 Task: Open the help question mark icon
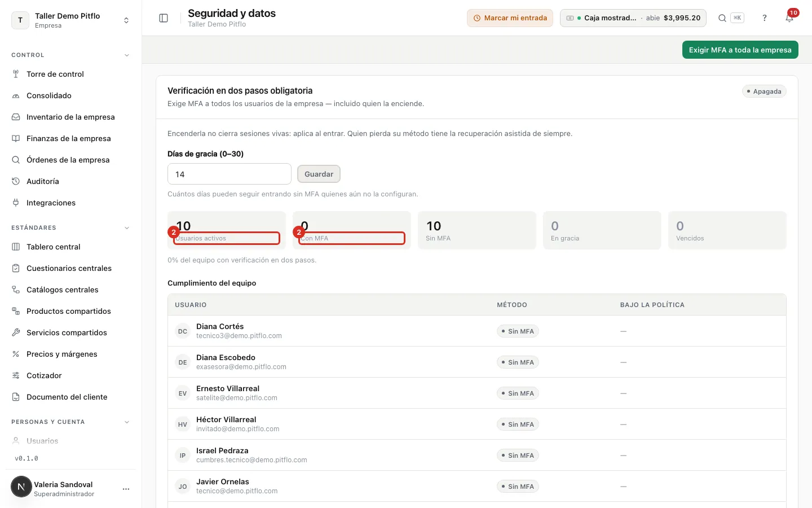765,18
